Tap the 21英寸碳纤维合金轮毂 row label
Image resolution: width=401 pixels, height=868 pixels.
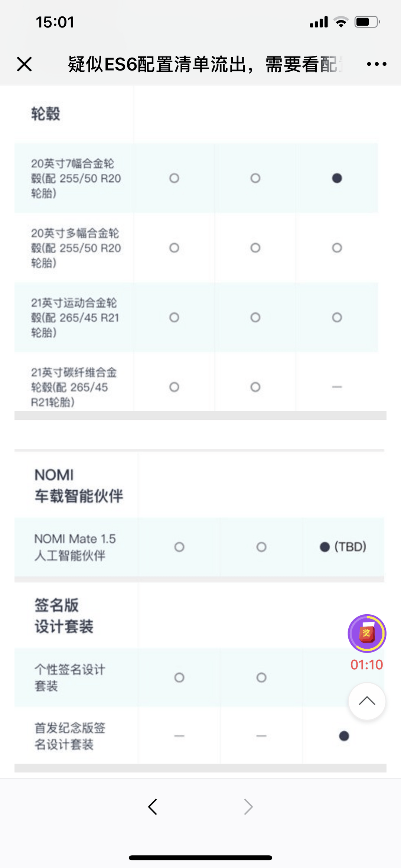[x=74, y=387]
